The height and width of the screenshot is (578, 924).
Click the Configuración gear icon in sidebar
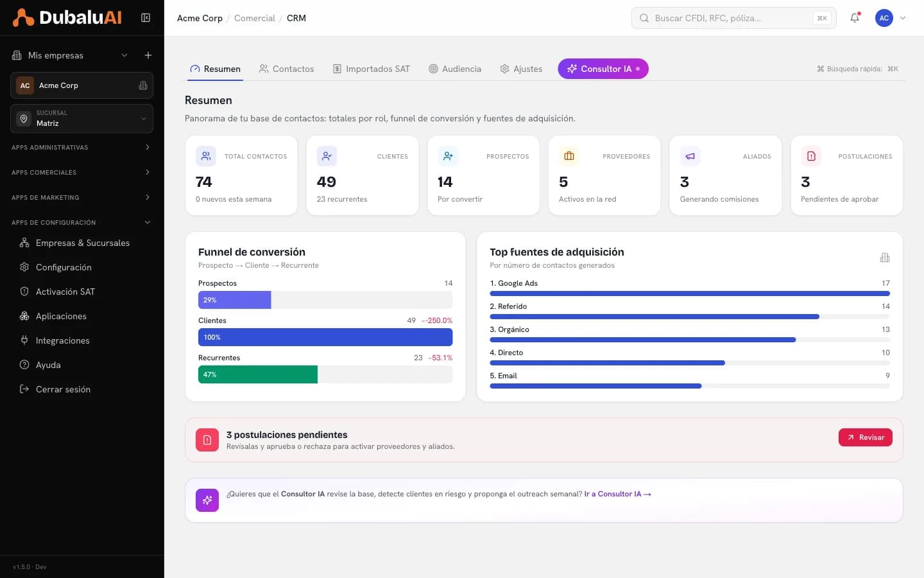pos(24,267)
